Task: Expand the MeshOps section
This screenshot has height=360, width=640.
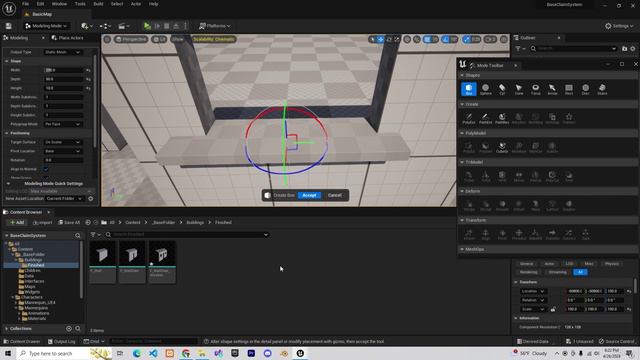Action: tap(462, 249)
